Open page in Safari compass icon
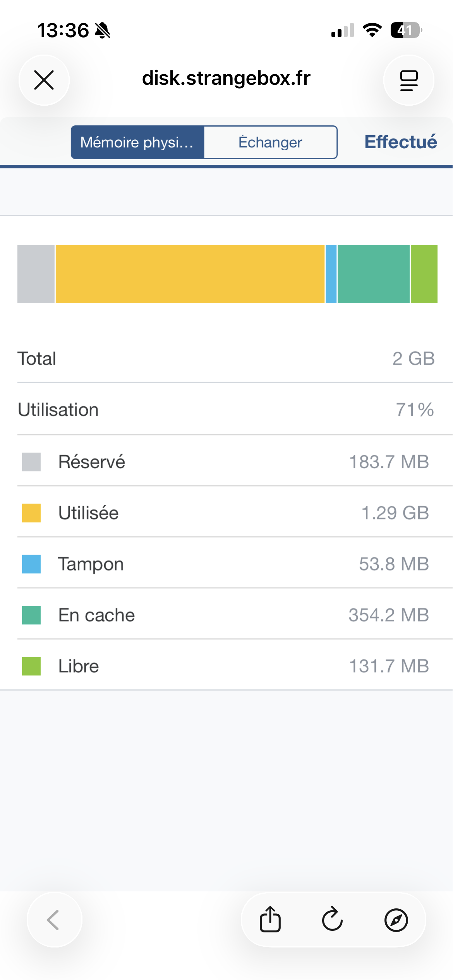The image size is (453, 980). click(x=396, y=920)
